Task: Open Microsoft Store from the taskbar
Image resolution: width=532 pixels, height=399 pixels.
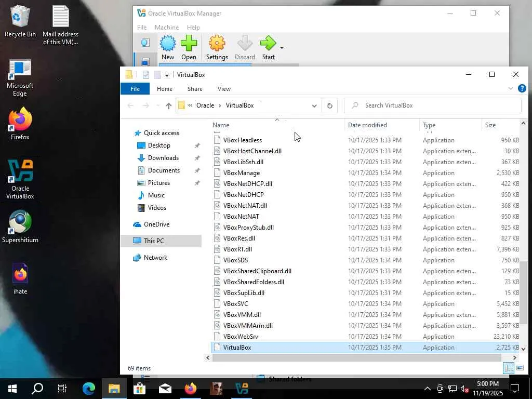Action: [139, 389]
